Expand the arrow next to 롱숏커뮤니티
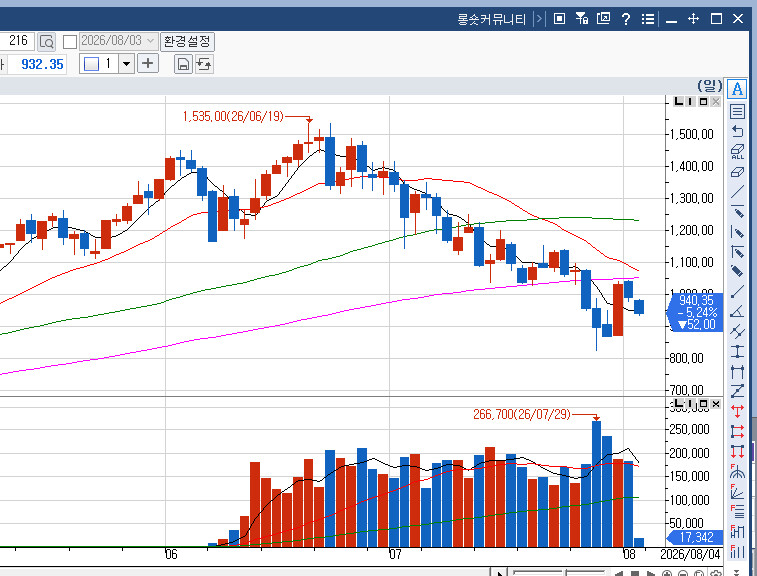The width and height of the screenshot is (757, 576). pyautogui.click(x=539, y=19)
